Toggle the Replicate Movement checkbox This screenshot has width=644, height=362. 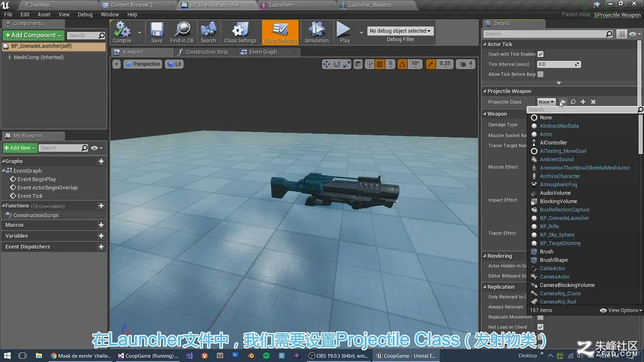coord(540,317)
